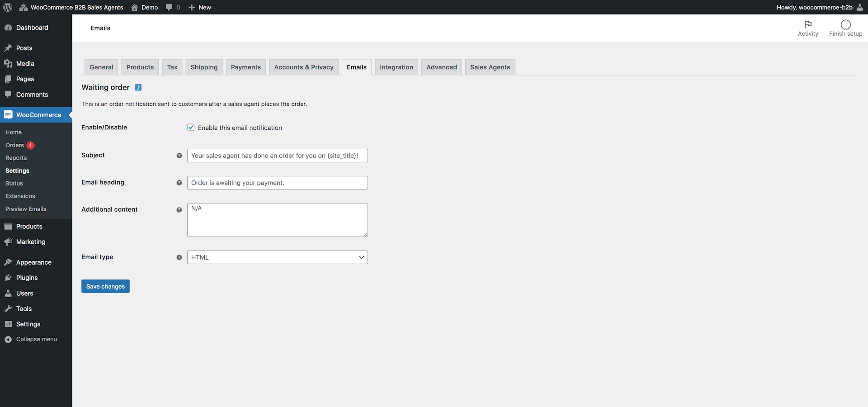The height and width of the screenshot is (407, 868).
Task: Open the Accounts & Privacy tab
Action: [304, 67]
